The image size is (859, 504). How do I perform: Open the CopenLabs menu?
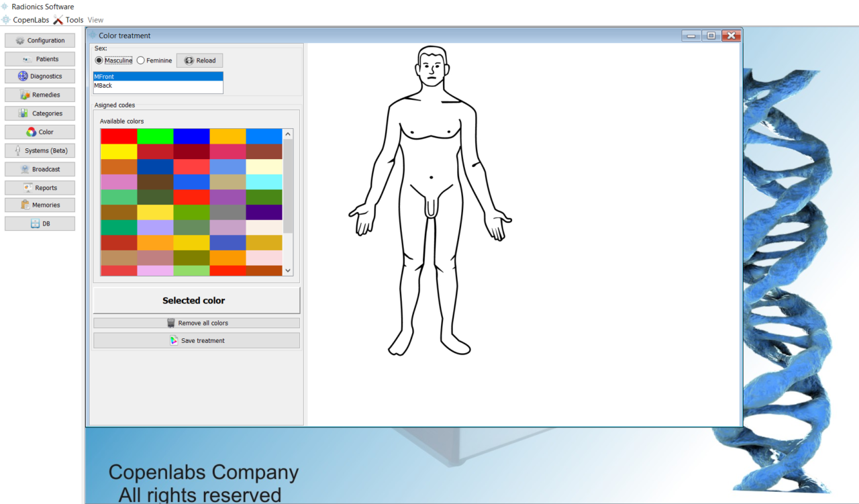30,20
